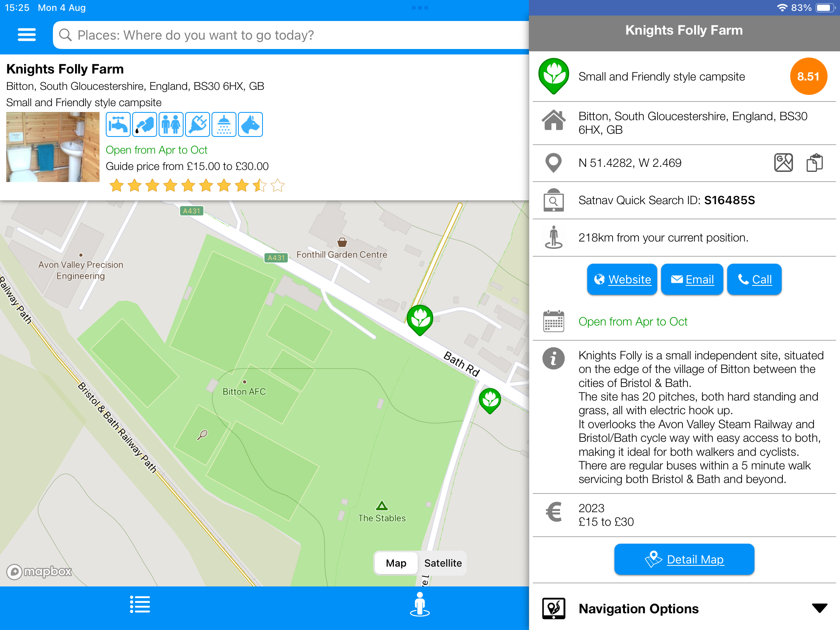The width and height of the screenshot is (840, 630).
Task: Expand Navigation Options section
Action: pos(639,609)
